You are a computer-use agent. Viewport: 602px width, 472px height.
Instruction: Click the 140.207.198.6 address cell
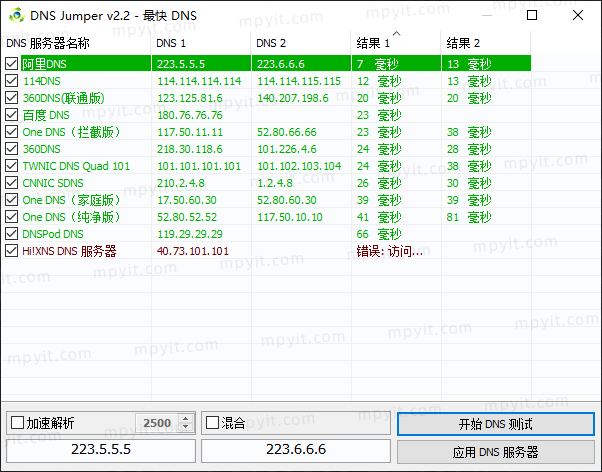coord(293,98)
